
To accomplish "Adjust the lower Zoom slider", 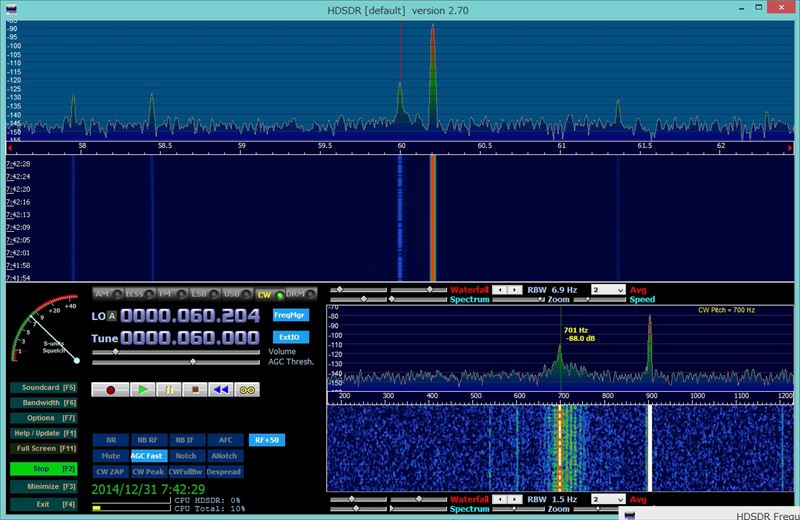I will tap(519, 509).
